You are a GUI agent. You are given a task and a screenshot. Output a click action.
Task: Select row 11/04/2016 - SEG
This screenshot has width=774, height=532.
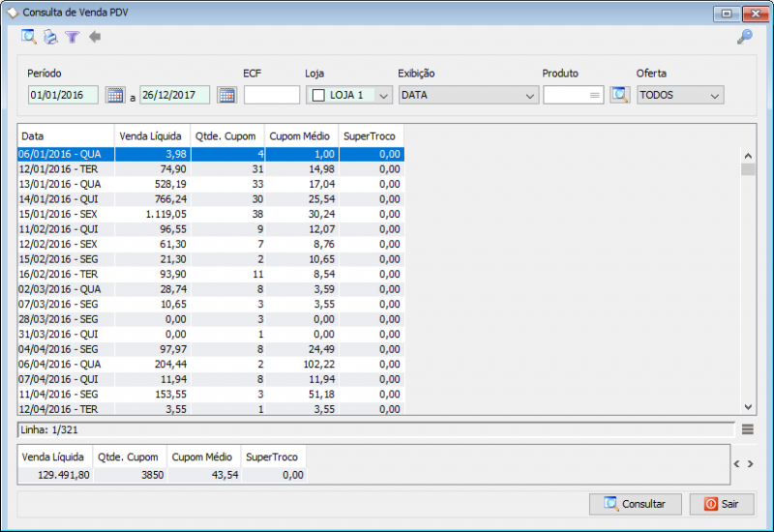211,395
